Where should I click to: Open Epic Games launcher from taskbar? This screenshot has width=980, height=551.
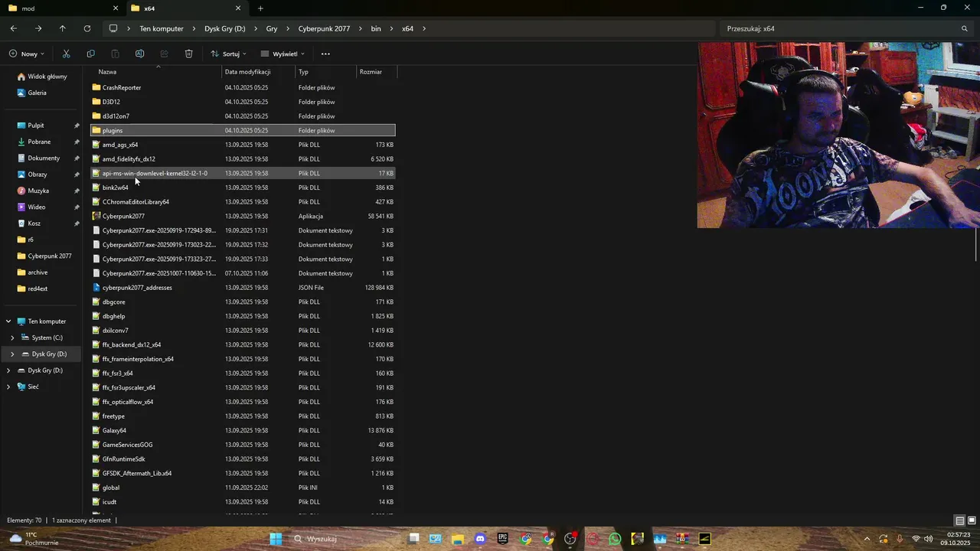(x=503, y=539)
